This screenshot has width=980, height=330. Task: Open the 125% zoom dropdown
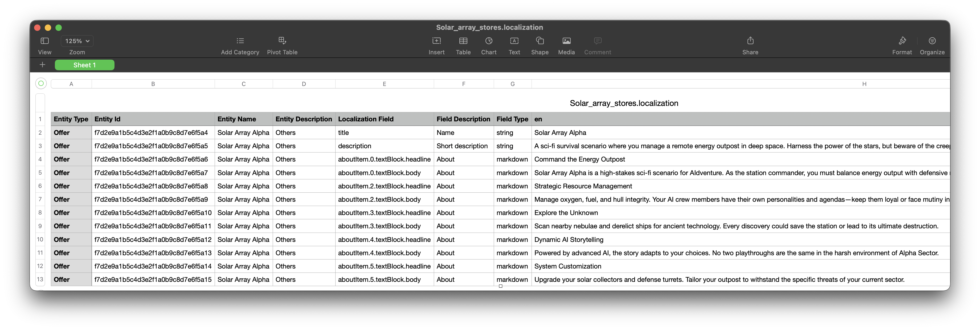tap(77, 41)
